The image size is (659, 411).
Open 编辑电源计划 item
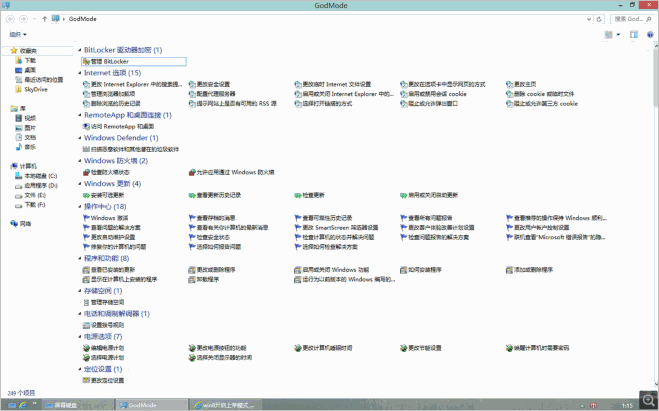(103, 348)
